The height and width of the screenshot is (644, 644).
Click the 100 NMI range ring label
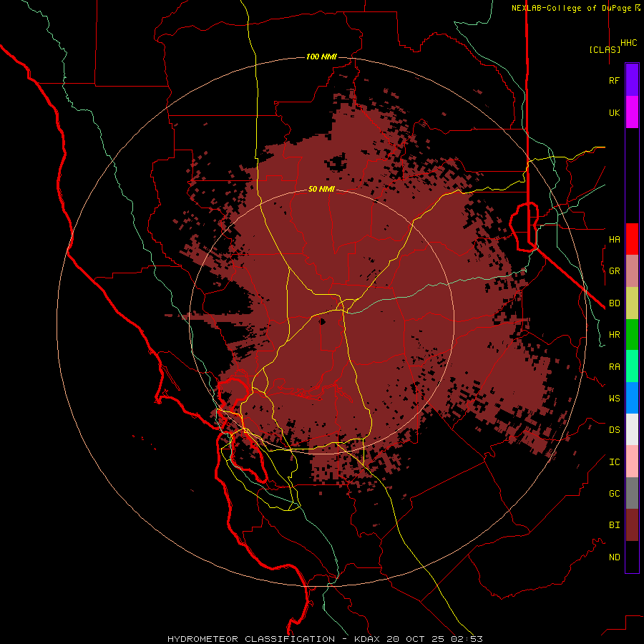click(321, 57)
